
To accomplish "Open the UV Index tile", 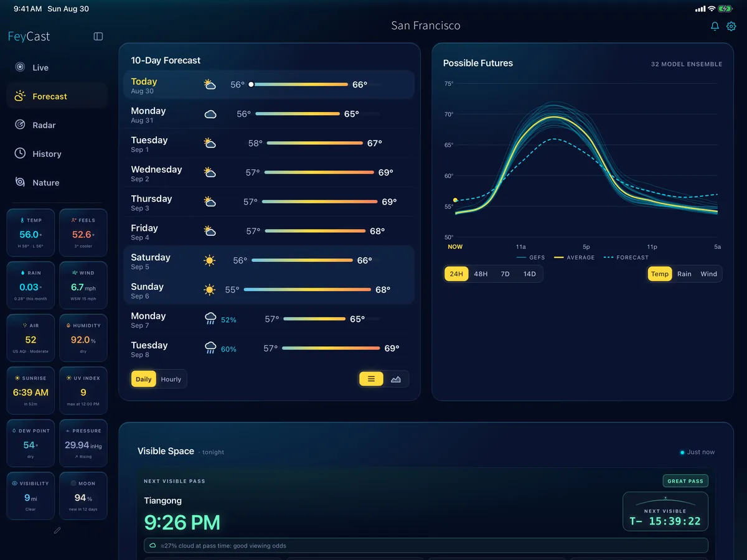I will [83, 391].
